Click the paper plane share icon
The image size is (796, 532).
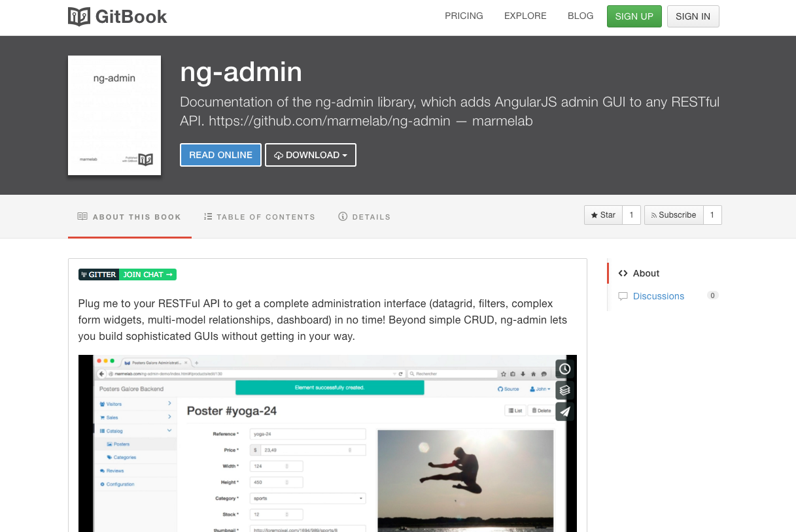click(564, 412)
